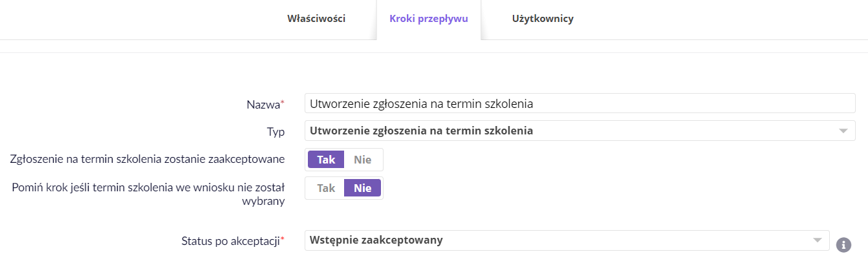
Task: Click the Pomiń krok jeśli termin label
Action: (148, 194)
